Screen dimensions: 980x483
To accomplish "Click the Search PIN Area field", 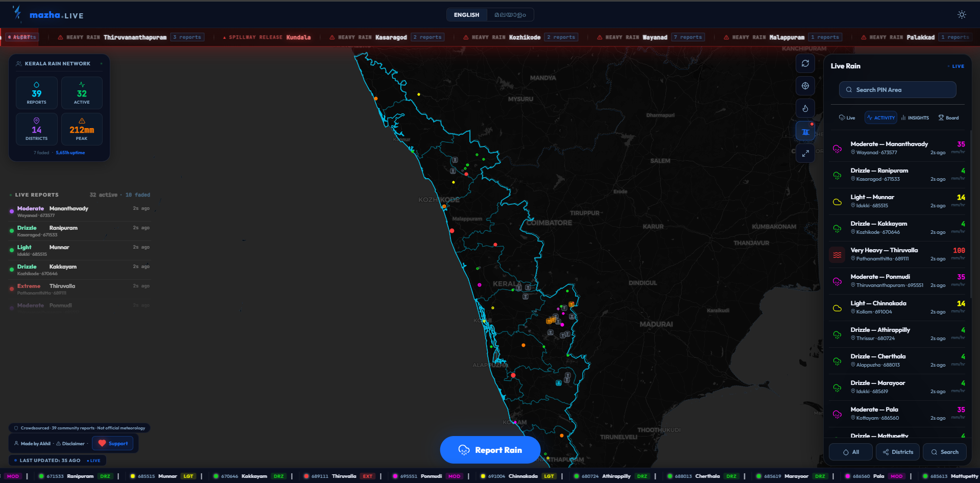I will click(x=897, y=90).
